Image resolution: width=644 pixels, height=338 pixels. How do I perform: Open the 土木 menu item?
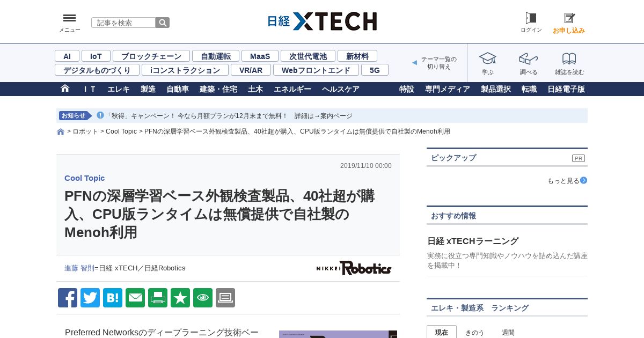(x=255, y=89)
